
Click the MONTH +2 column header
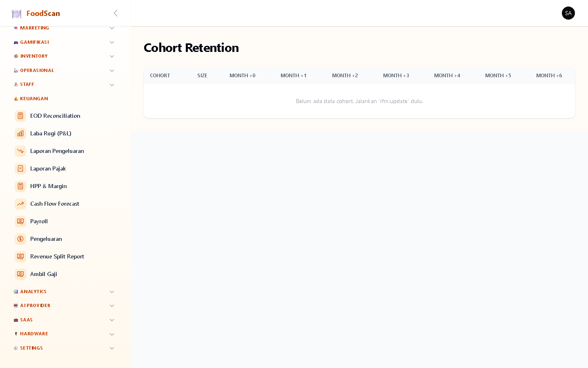tap(345, 76)
